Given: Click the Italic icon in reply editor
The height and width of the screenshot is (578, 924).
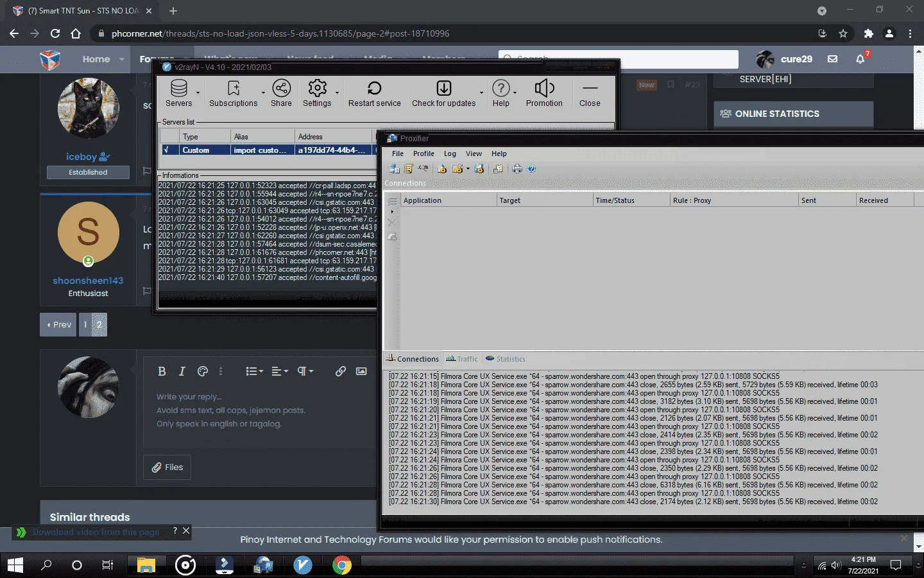Looking at the screenshot, I should [x=182, y=371].
